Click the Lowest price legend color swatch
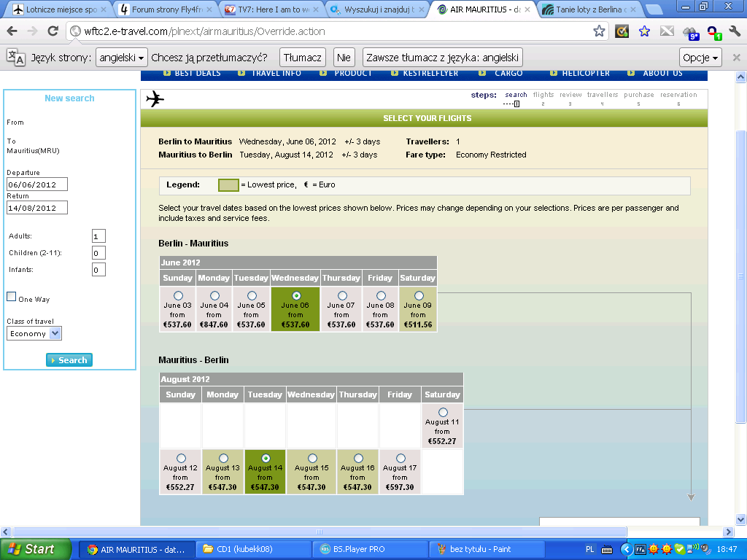Image resolution: width=747 pixels, height=560 pixels. point(228,185)
